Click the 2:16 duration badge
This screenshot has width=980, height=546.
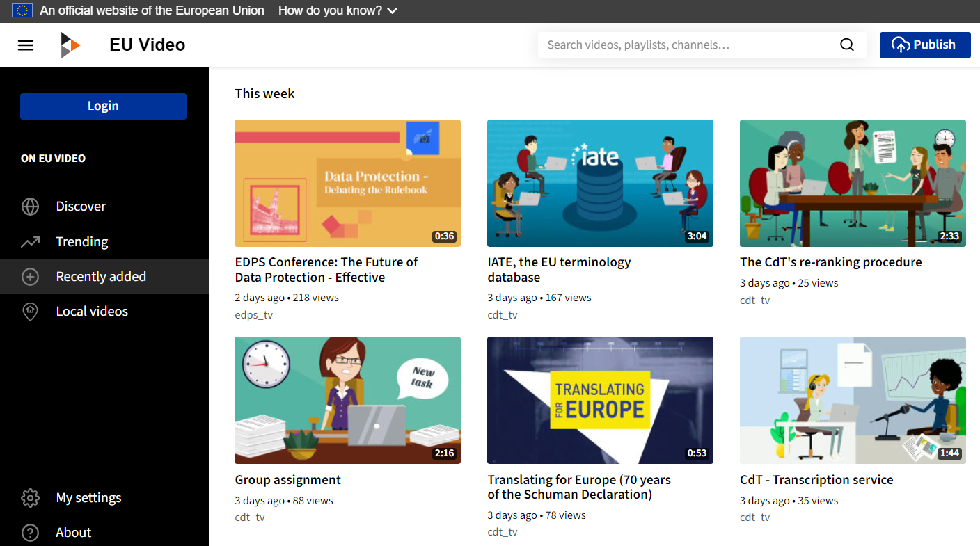click(x=444, y=453)
